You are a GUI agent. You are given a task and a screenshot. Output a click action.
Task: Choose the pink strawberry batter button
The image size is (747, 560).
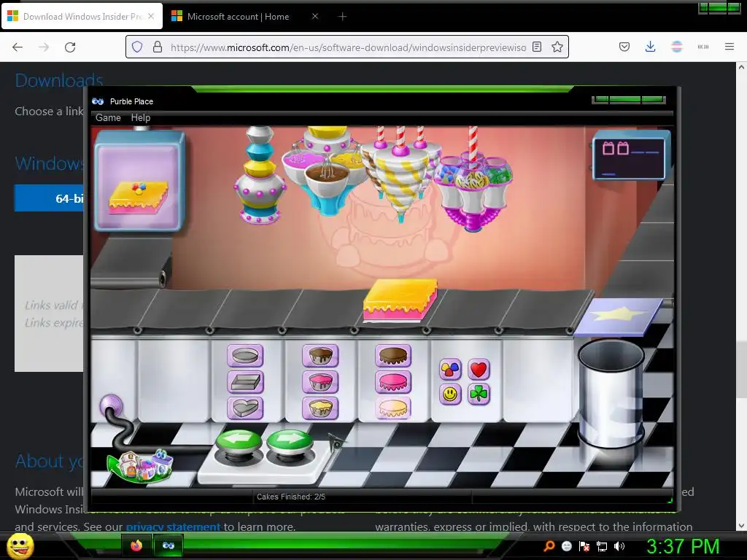320,382
